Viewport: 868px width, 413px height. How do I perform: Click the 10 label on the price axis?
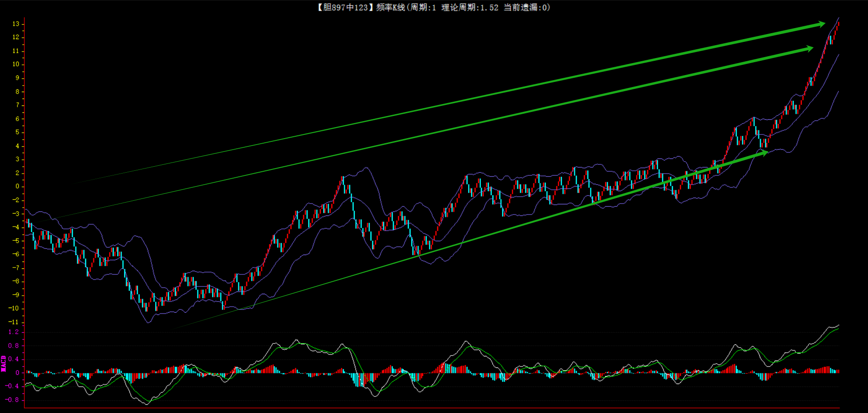tap(16, 64)
